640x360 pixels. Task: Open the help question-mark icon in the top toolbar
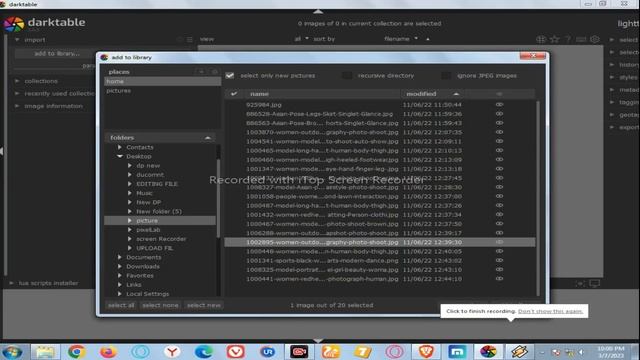click(568, 39)
